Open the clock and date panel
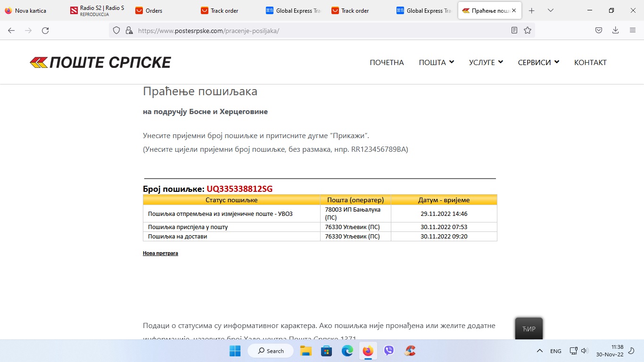The width and height of the screenshot is (644, 362). point(610,351)
